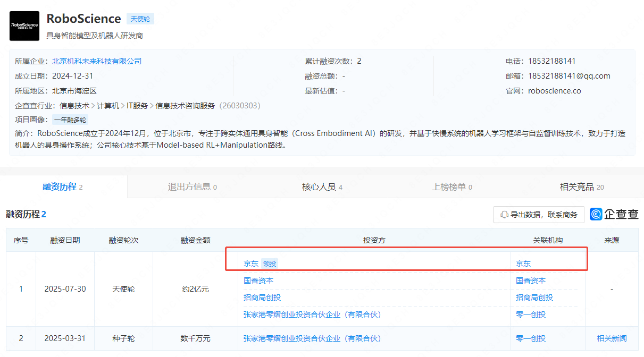Viewport: 644px width, 357px height.
Task: Click the 数千万元 amount cell
Action: coord(196,338)
